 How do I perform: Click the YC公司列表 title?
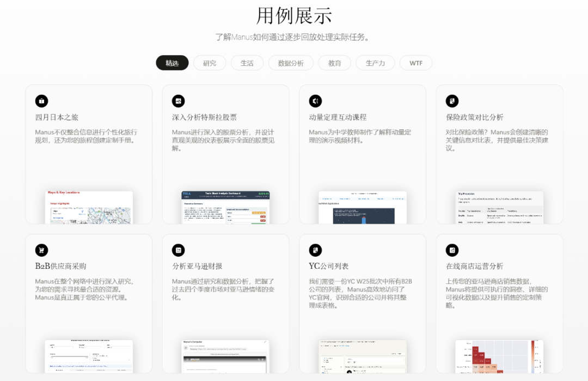coord(329,266)
